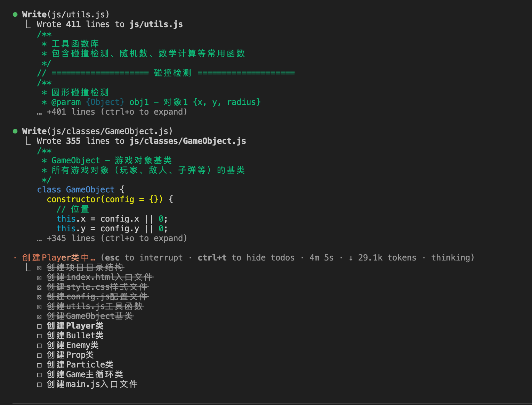Click the green dot beside Write(js/classes/GameObject.js)

[x=15, y=131]
